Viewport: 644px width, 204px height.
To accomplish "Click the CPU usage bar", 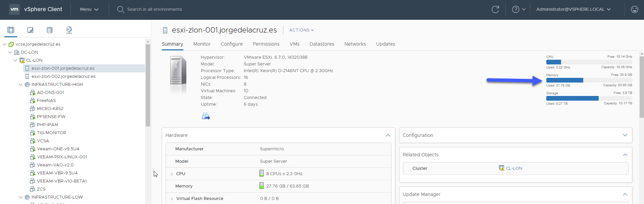I will pyautogui.click(x=589, y=62).
